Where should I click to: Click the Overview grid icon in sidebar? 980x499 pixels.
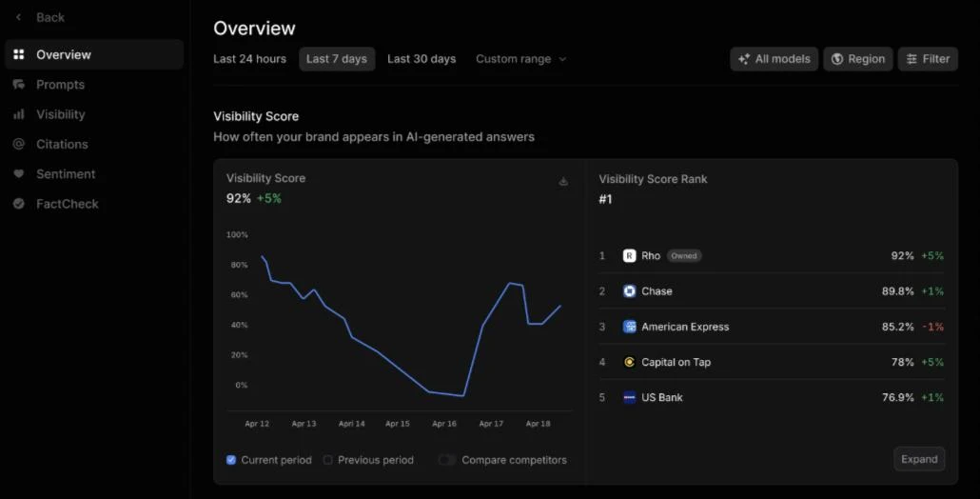(19, 54)
